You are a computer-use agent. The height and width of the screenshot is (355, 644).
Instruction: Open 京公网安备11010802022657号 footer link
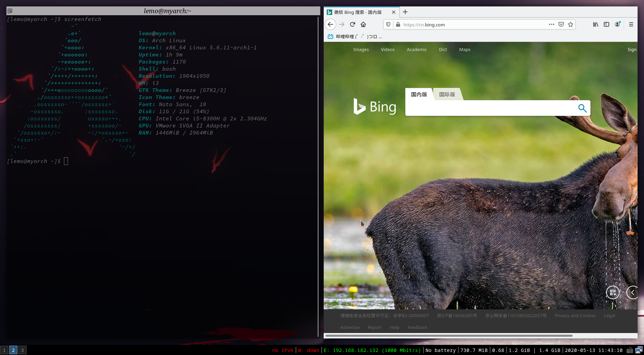pyautogui.click(x=516, y=315)
